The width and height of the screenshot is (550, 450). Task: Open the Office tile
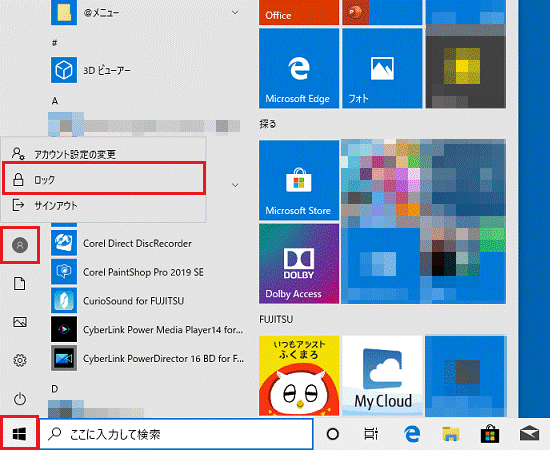click(x=299, y=13)
